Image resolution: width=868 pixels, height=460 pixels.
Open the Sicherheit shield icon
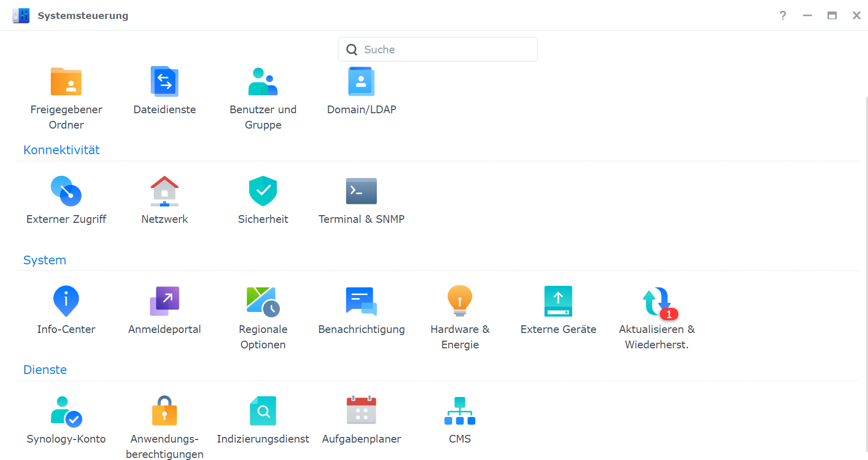click(x=263, y=191)
